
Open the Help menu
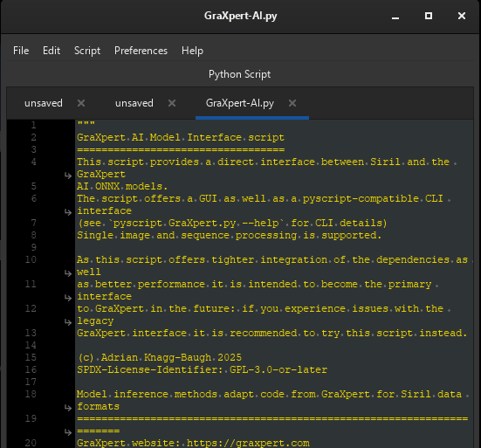click(x=192, y=51)
